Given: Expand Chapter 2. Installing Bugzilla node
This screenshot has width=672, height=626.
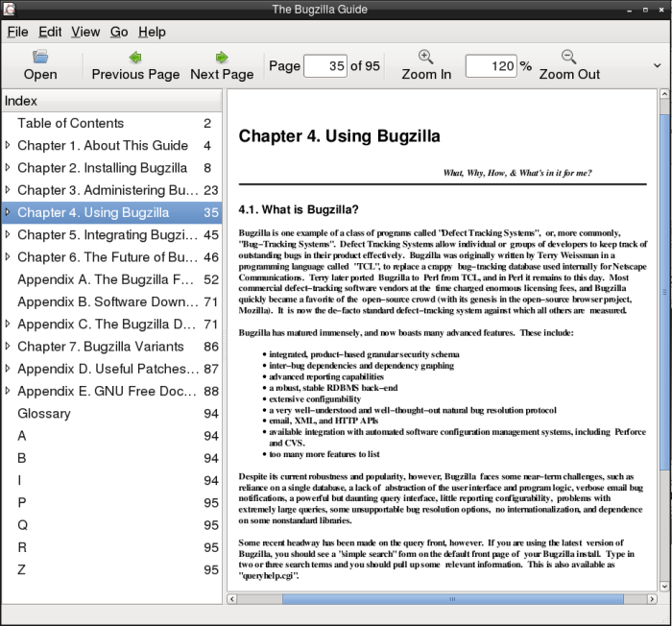Looking at the screenshot, I should click(x=9, y=168).
